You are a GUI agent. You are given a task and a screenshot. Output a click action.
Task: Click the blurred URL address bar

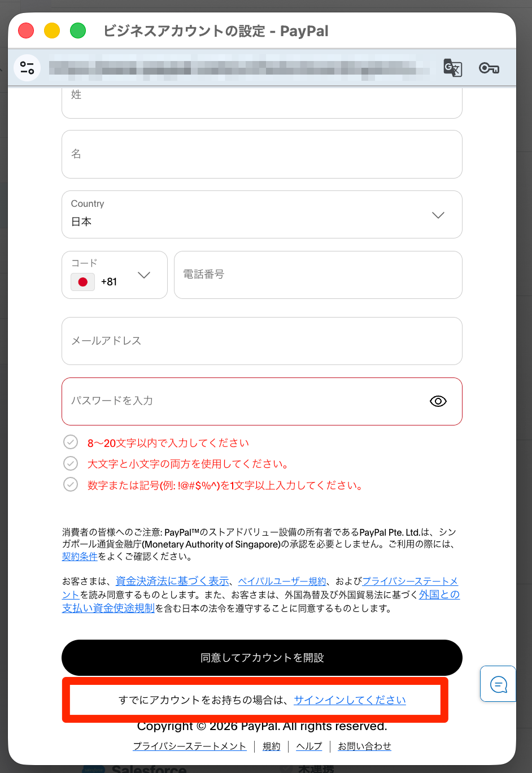pyautogui.click(x=239, y=68)
